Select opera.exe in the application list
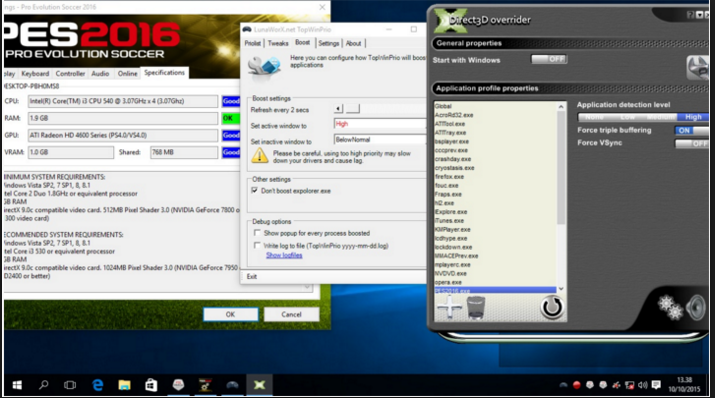 point(495,282)
